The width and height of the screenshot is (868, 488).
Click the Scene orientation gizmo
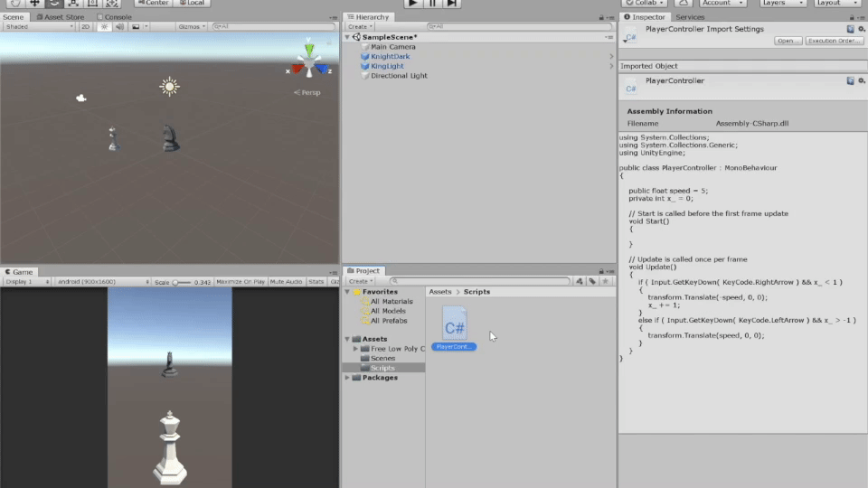pyautogui.click(x=309, y=63)
